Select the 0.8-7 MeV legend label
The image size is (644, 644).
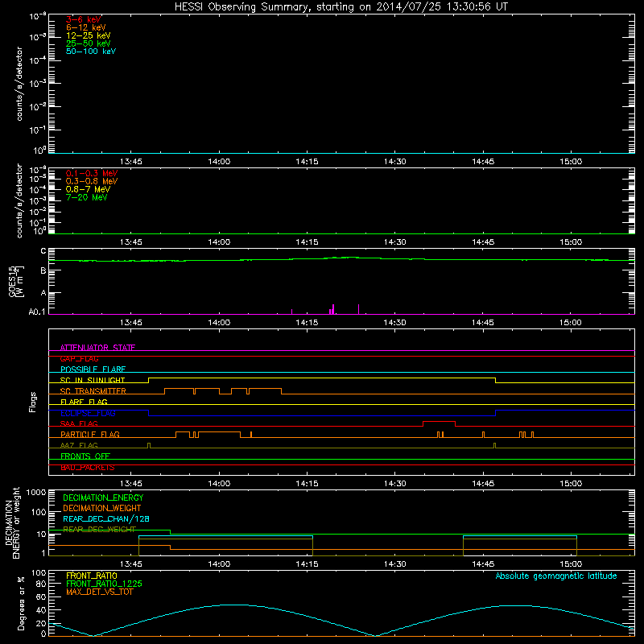coord(88,189)
